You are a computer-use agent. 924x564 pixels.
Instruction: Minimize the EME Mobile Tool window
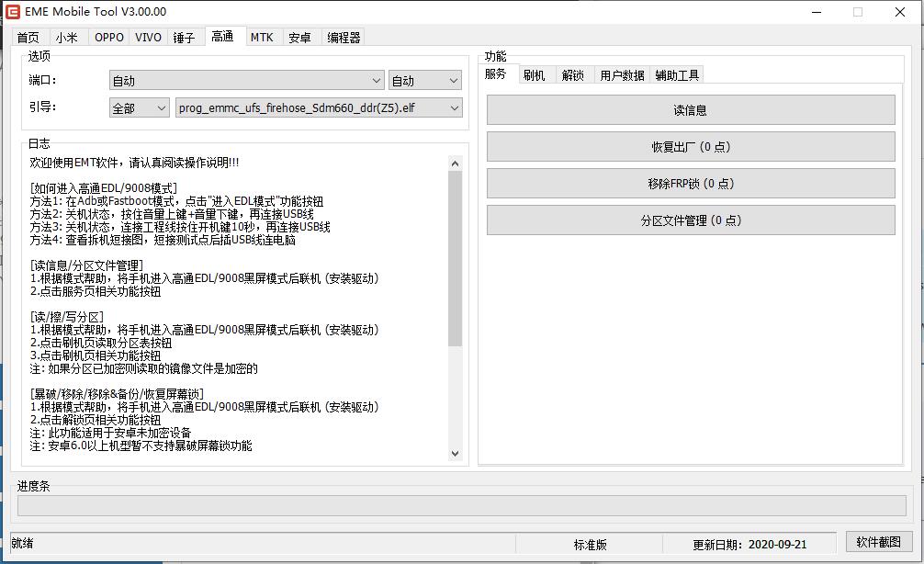pos(817,12)
